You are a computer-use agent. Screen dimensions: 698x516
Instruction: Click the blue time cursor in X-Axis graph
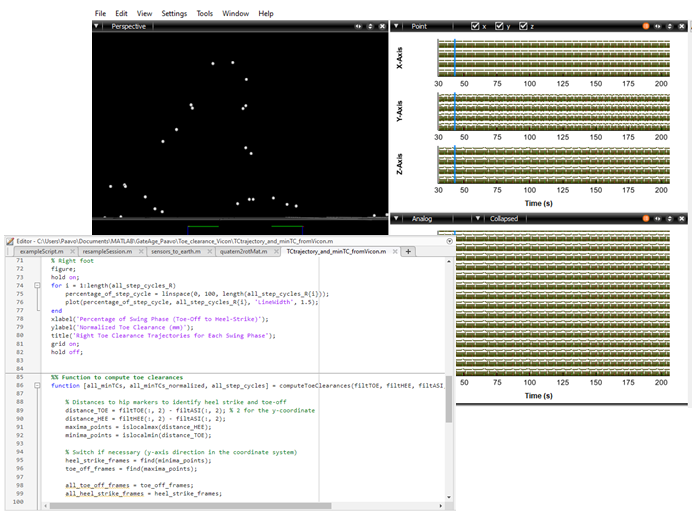pos(455,58)
